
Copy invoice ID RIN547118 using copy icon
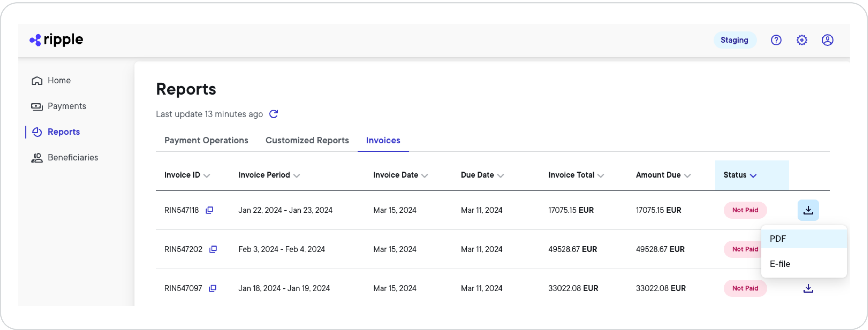click(209, 210)
